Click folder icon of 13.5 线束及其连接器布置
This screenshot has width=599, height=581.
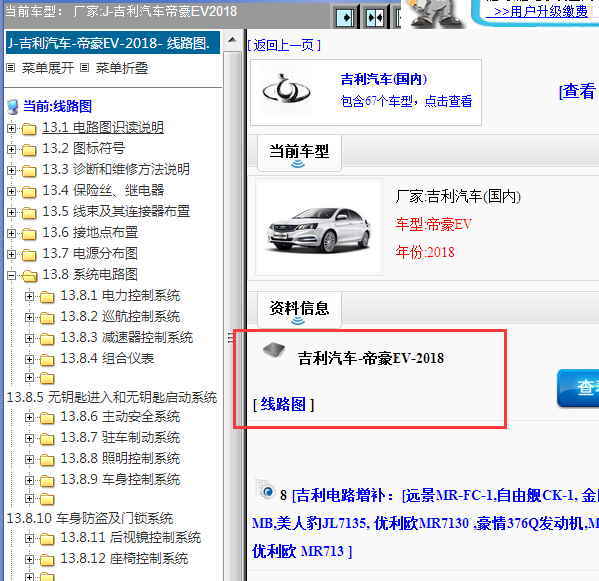pos(29,213)
